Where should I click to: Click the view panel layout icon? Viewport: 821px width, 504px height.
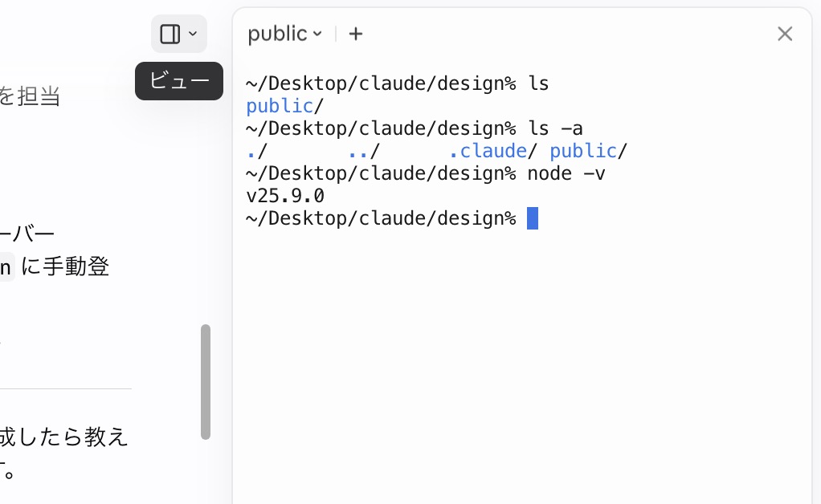(170, 34)
